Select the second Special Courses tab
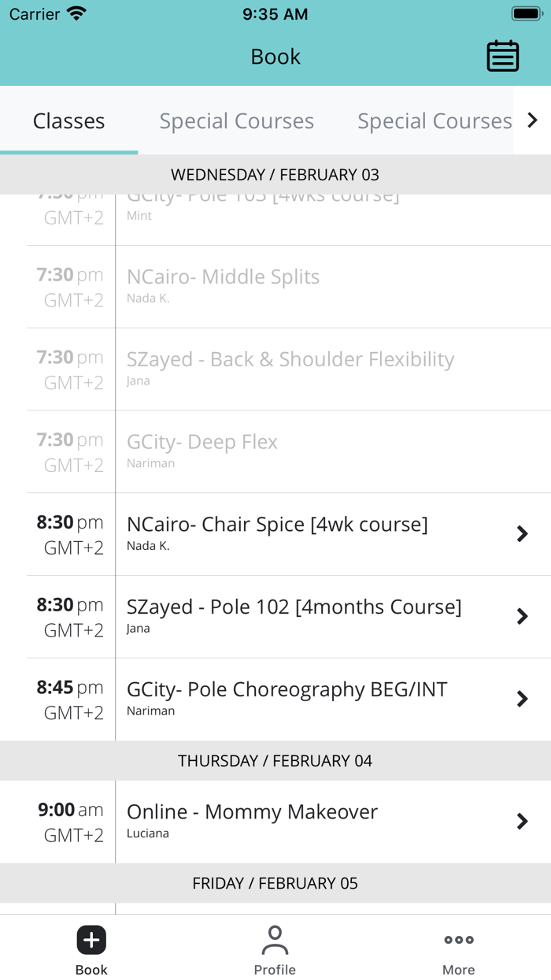 434,121
